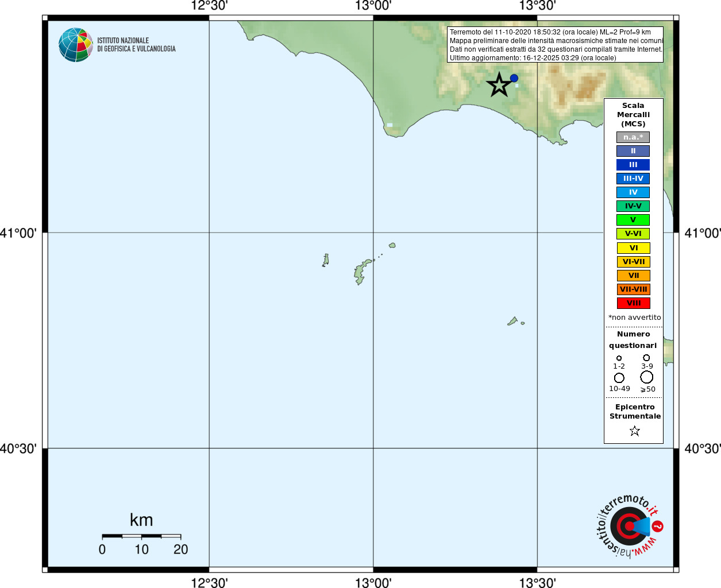Click the Istituto Nazionale di Geofisica text
721x588 pixels.
[136, 45]
